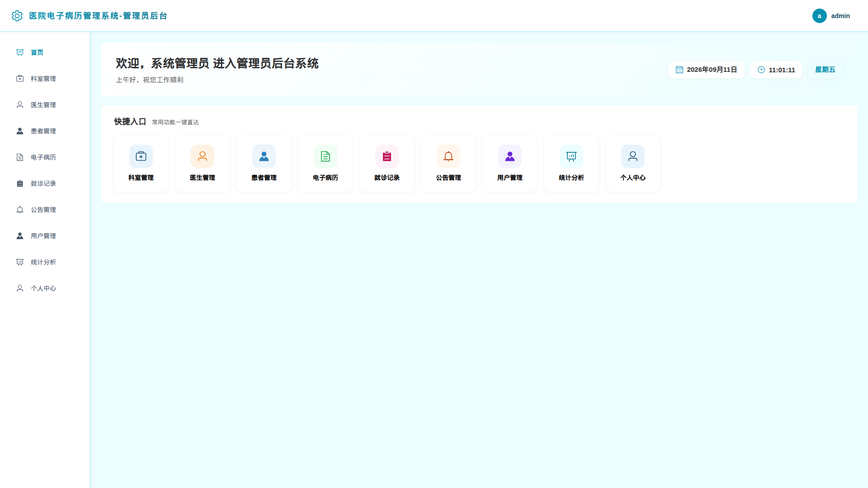This screenshot has height=488, width=868.
Task: Click the date text 2026年09月11日
Action: (712, 70)
